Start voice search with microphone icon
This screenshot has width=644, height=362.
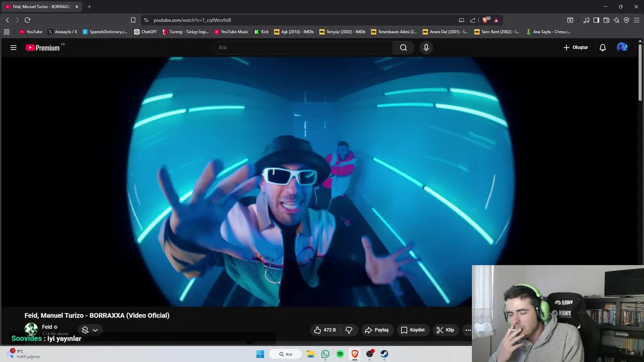coord(426,48)
